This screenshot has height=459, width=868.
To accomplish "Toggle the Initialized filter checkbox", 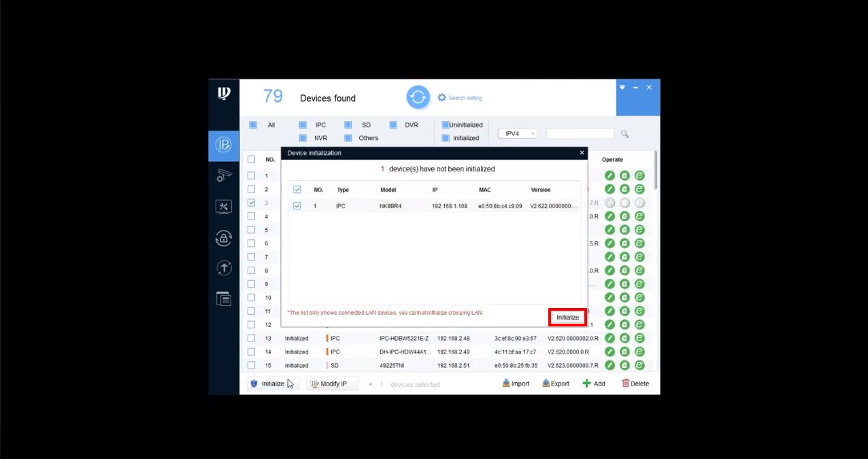I will tap(446, 138).
